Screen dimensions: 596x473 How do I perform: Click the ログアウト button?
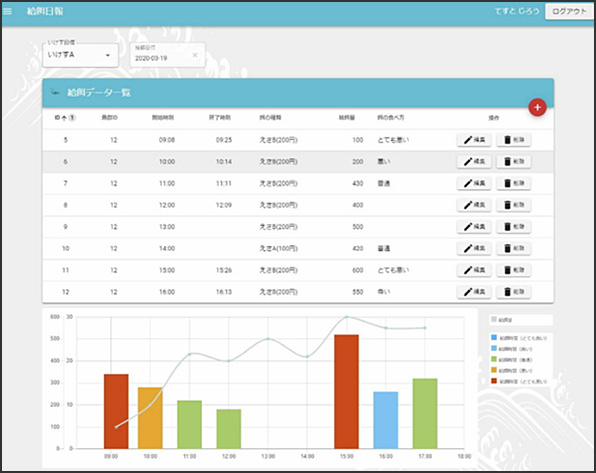coord(569,11)
